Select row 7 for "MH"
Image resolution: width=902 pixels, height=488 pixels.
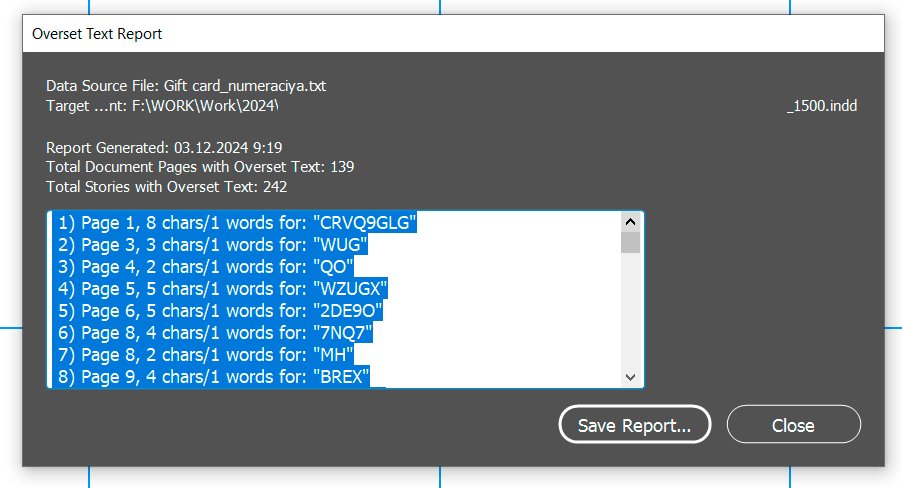pyautogui.click(x=205, y=354)
